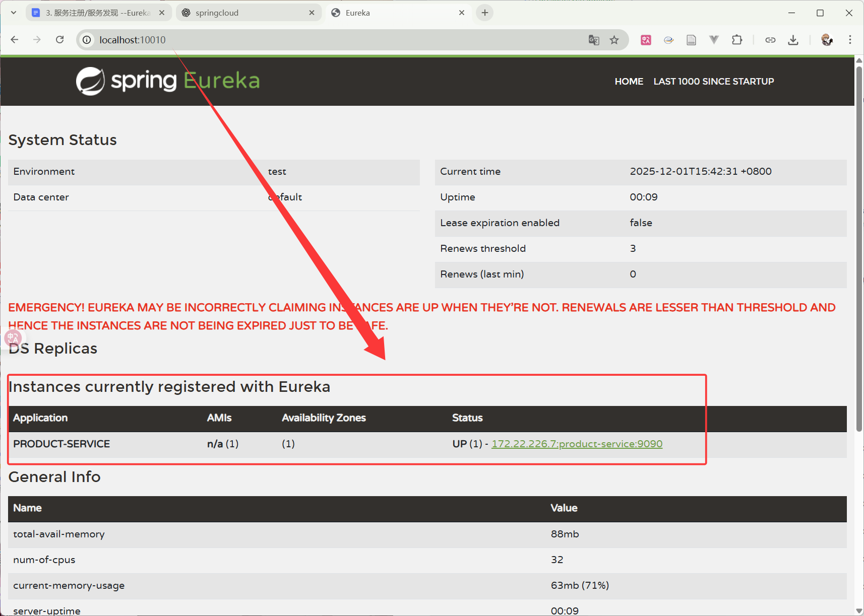Close the Eureka tab
Screen dimensions: 864x616
[x=461, y=13]
